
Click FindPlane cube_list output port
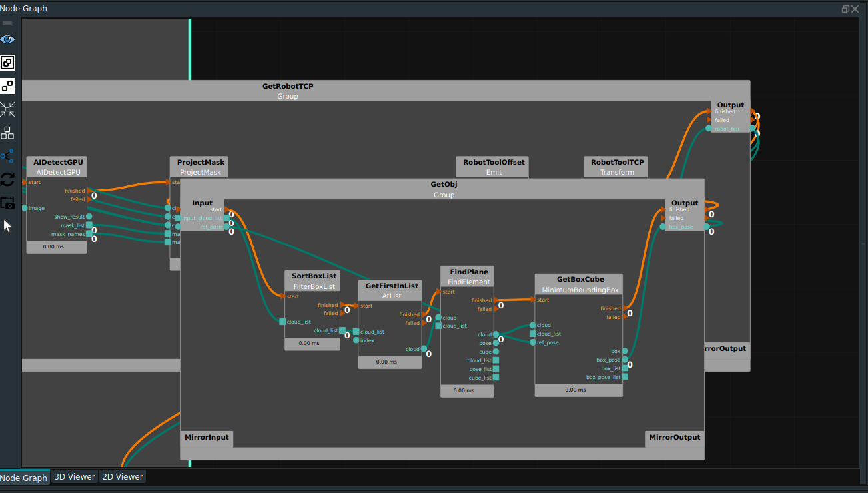pos(496,378)
